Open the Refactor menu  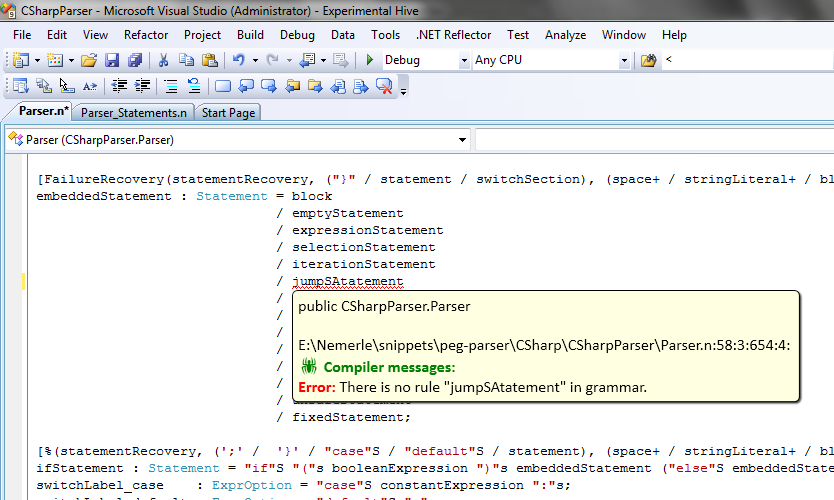click(146, 35)
